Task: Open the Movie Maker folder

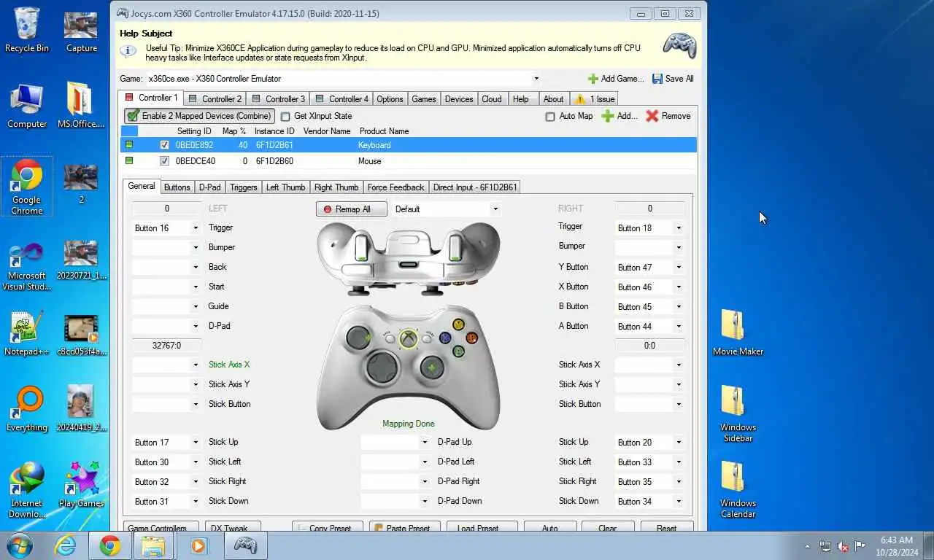Action: (x=738, y=332)
